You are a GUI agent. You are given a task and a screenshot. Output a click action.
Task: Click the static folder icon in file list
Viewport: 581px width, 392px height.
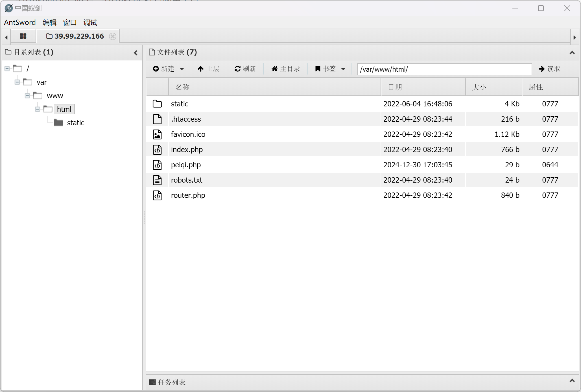point(157,104)
